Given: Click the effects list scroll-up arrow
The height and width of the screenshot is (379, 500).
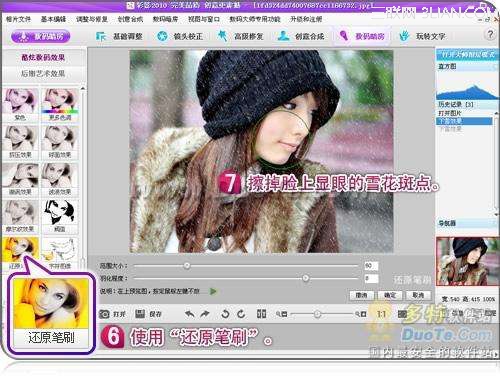Looking at the screenshot, I should [83, 89].
